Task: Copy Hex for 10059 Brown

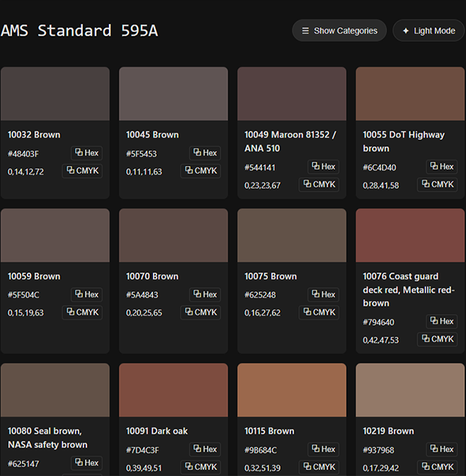Action: coord(86,295)
